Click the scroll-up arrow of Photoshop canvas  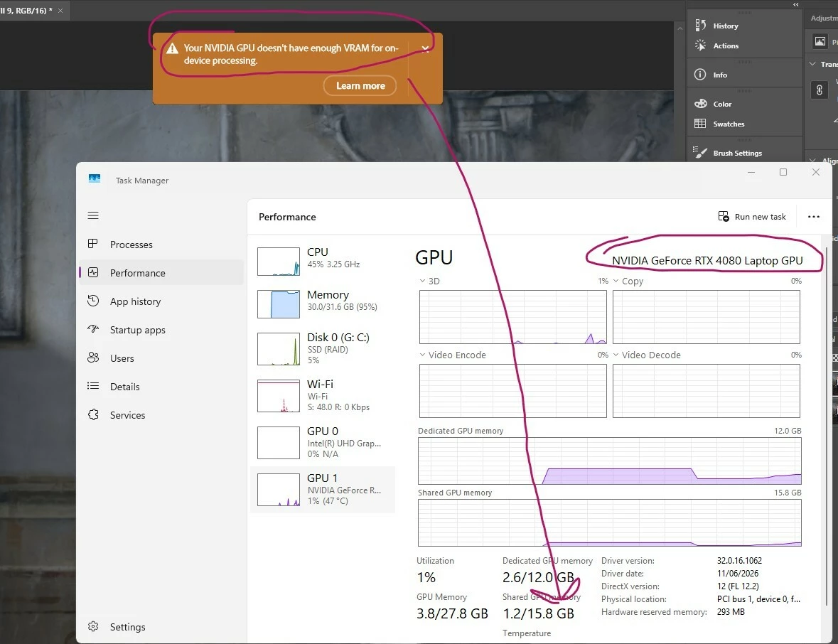(x=679, y=28)
